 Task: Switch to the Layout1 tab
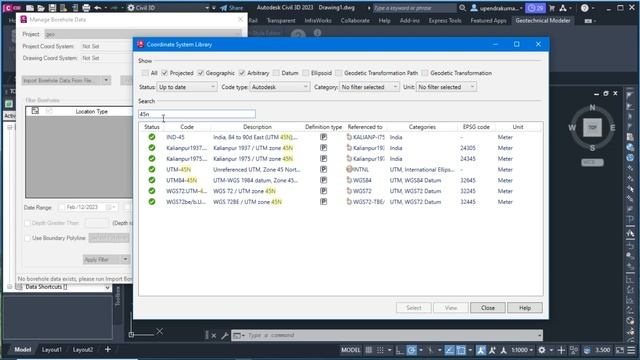point(51,350)
